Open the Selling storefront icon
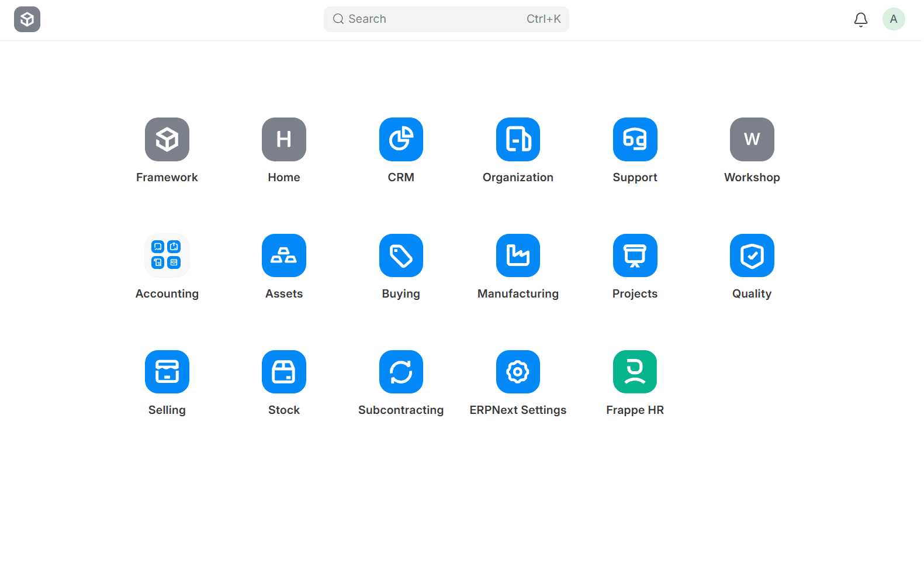Screen dimensions: 924x577 point(167,372)
